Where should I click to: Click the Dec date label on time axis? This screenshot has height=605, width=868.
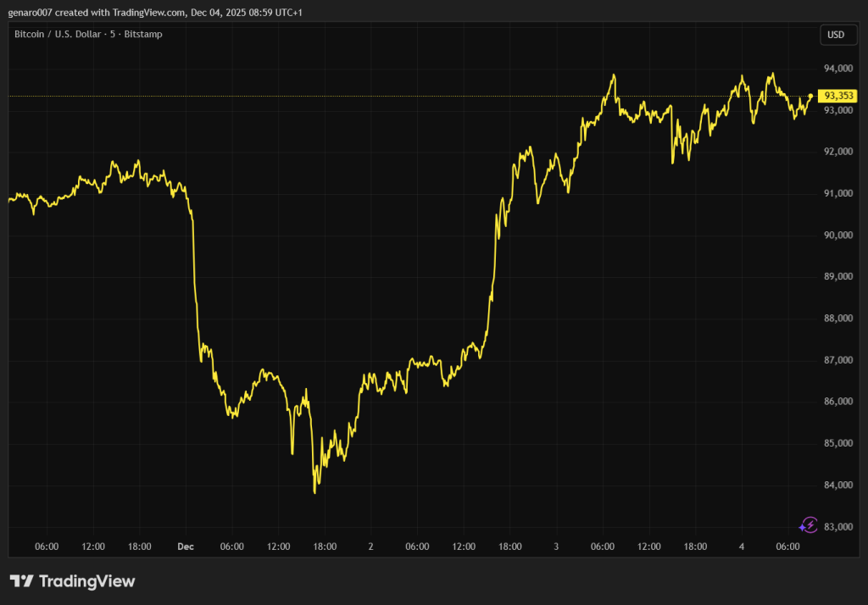pos(186,547)
